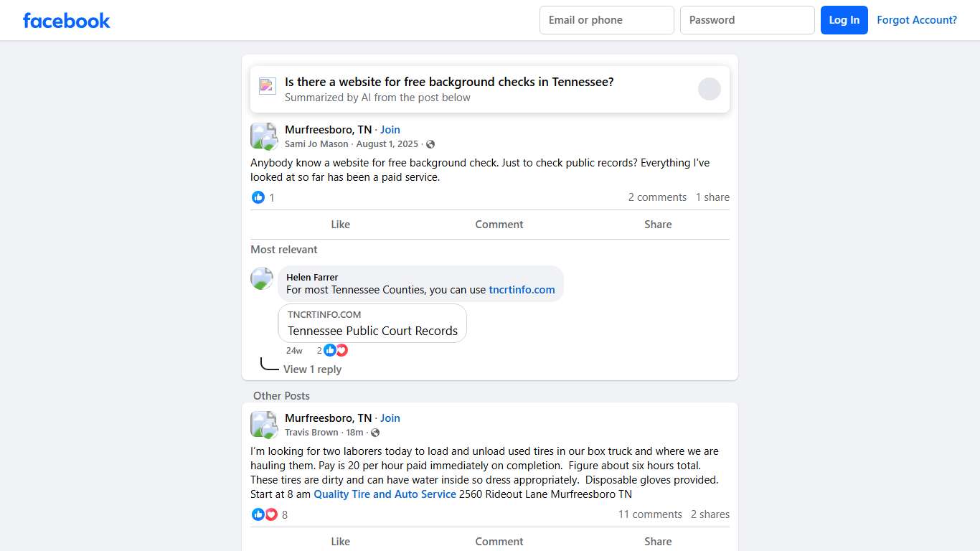Click the Facebook logo
Image resolution: width=980 pixels, height=551 pixels.
click(x=67, y=21)
